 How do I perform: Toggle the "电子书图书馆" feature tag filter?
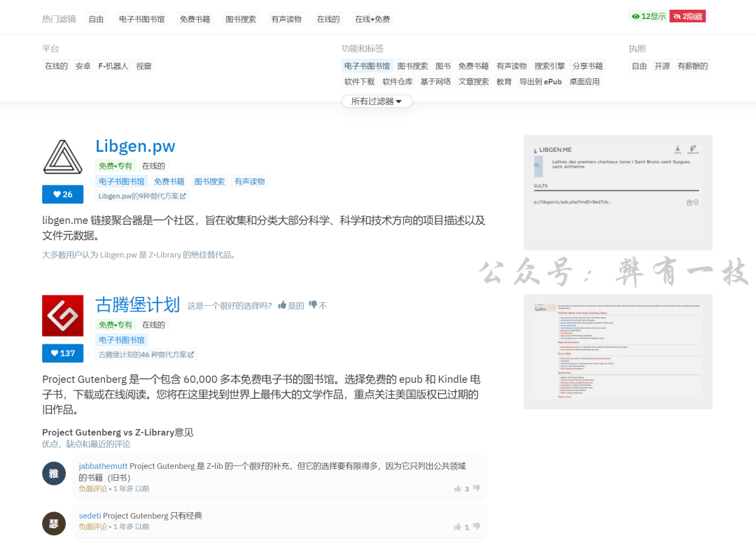point(367,66)
